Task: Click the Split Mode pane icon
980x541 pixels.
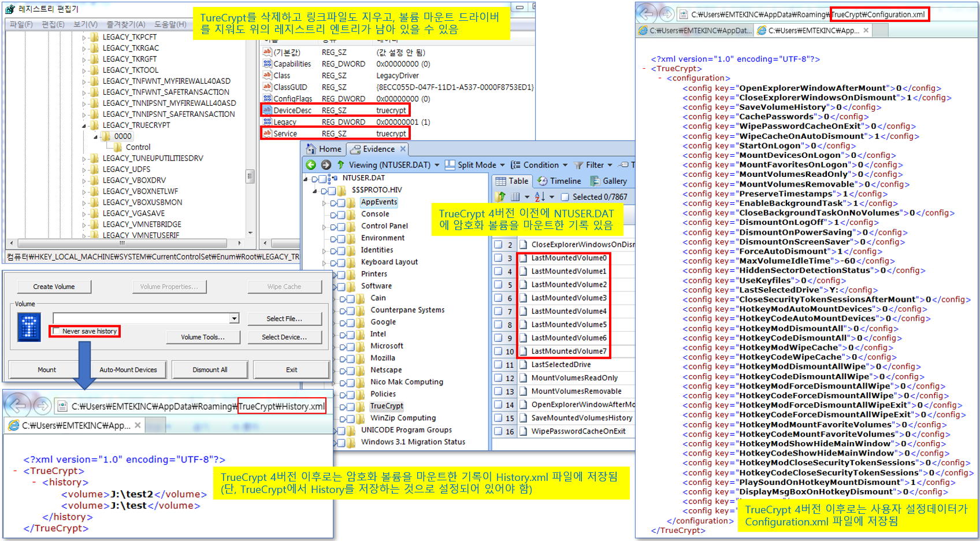Action: point(450,165)
